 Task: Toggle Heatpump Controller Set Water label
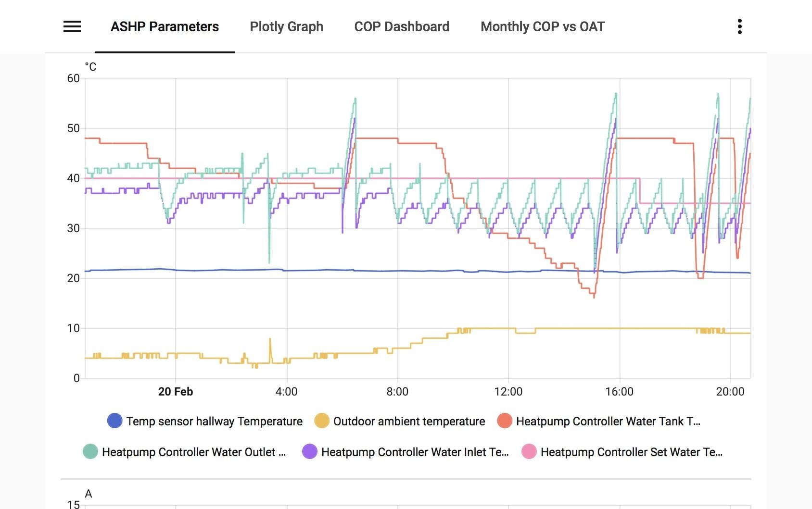(x=631, y=452)
